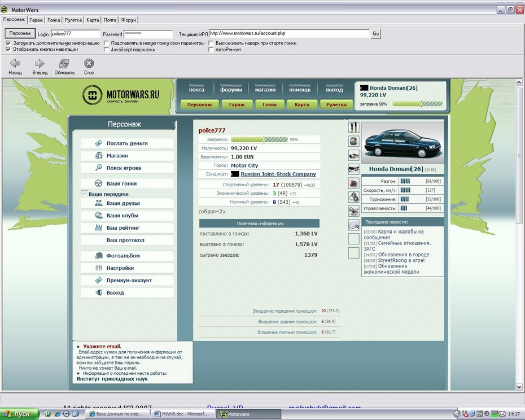Viewport: 525px width, 420px height.
Task: Open Магазин from the left sidebar menu
Action: 127,156
